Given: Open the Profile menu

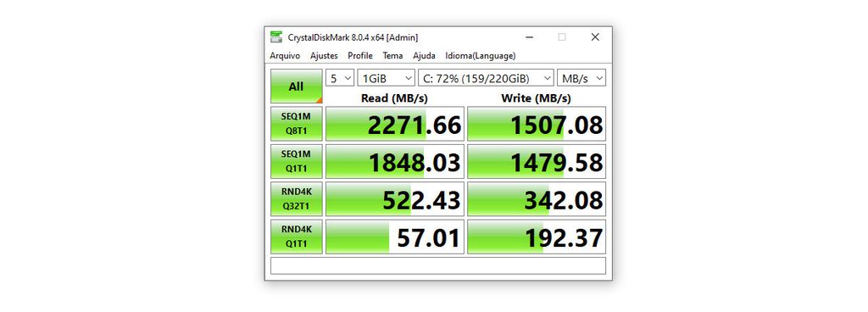Looking at the screenshot, I should point(359,56).
